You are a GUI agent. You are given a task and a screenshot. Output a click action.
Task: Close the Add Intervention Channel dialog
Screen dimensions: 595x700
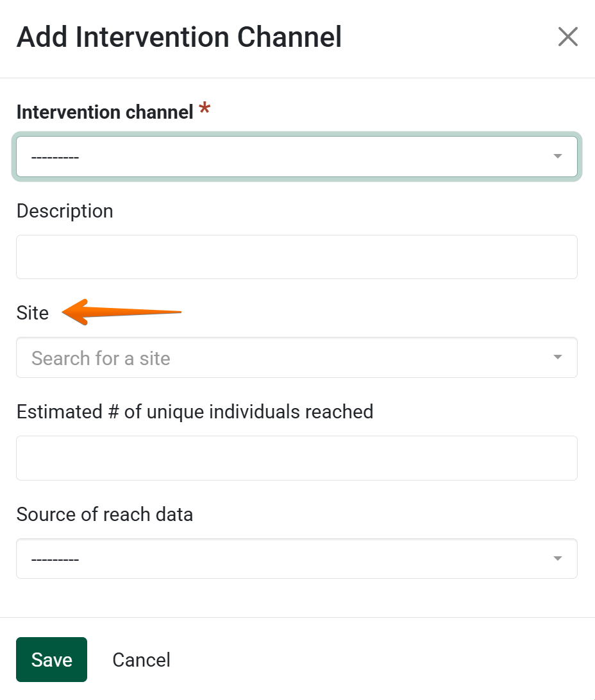[x=567, y=37]
